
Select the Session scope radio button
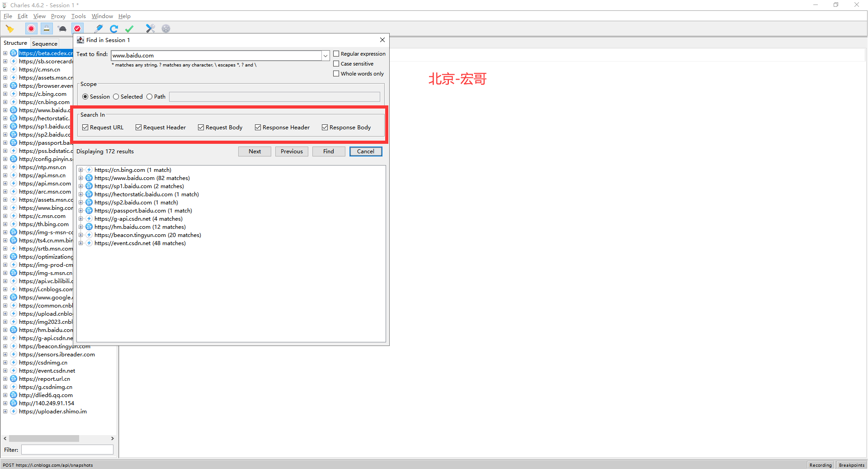click(85, 97)
